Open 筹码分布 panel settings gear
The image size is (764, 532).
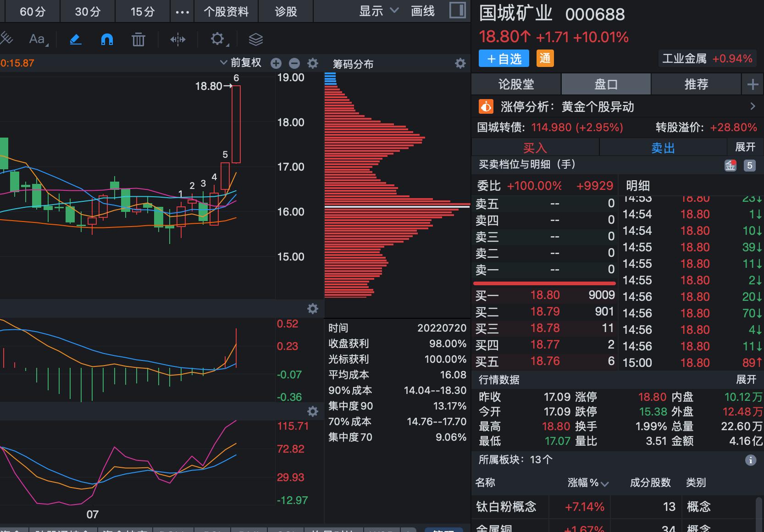460,63
